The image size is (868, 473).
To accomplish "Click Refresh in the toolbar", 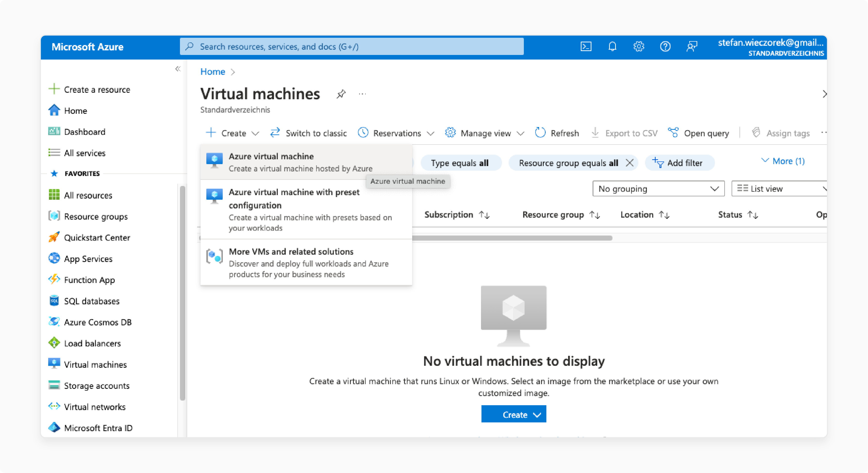I will point(557,133).
